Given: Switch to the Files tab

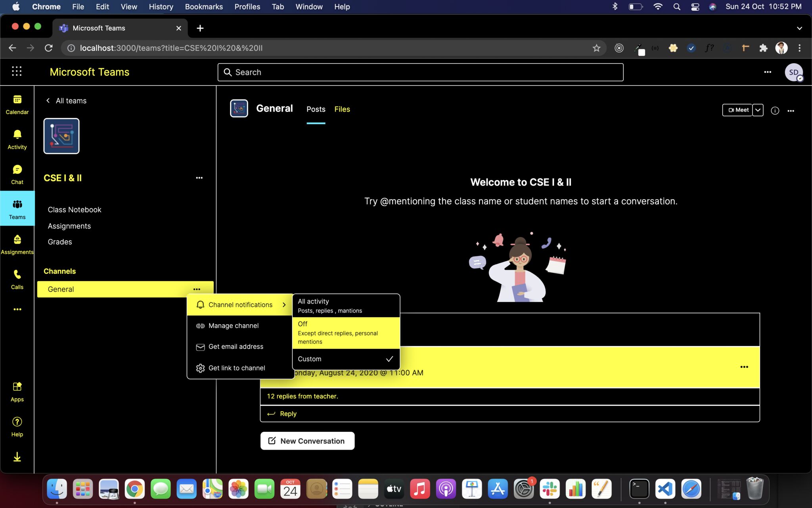Looking at the screenshot, I should tap(342, 109).
